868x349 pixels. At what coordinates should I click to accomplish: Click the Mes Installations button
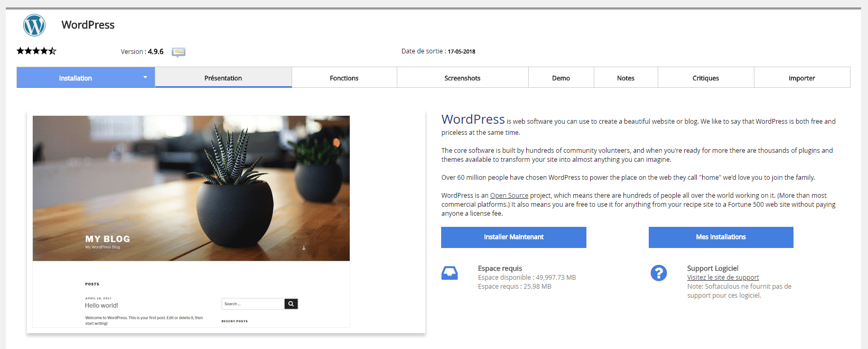tap(721, 237)
